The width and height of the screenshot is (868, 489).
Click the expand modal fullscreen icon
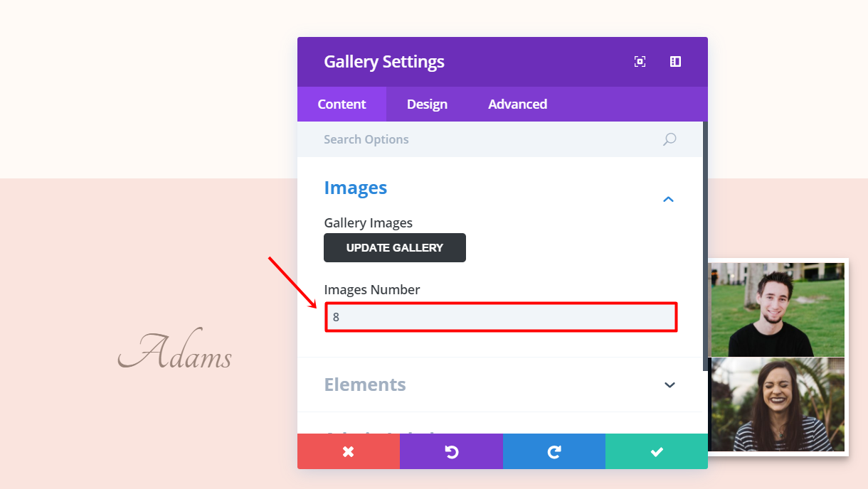pyautogui.click(x=640, y=62)
